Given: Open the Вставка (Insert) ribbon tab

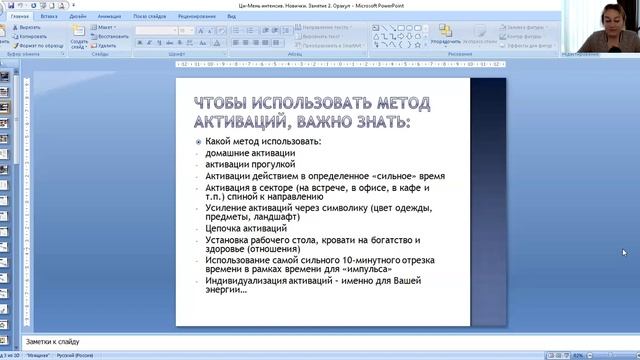Looking at the screenshot, I should (49, 16).
